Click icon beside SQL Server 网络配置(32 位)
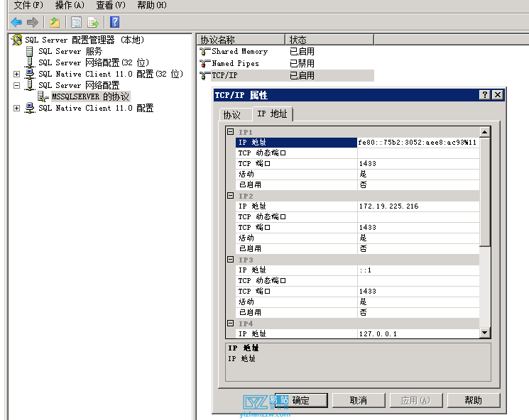Viewport: 529px width, 420px height. (30, 62)
